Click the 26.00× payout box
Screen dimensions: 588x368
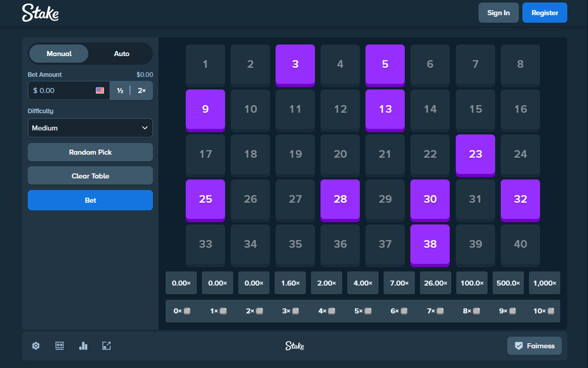(436, 283)
